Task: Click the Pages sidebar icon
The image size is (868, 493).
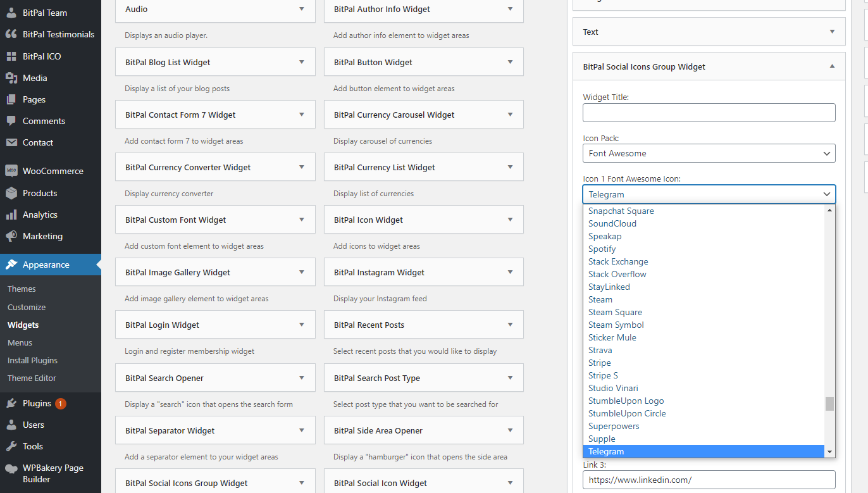Action: click(x=11, y=99)
